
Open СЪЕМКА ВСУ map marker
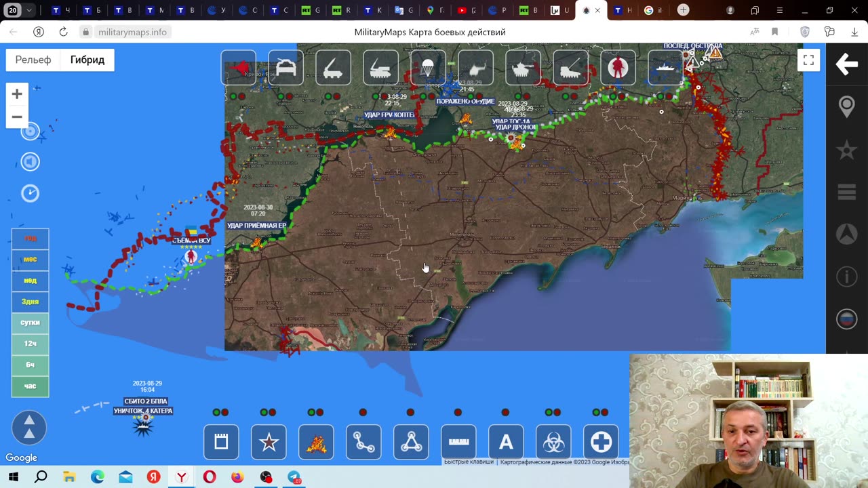tap(191, 256)
